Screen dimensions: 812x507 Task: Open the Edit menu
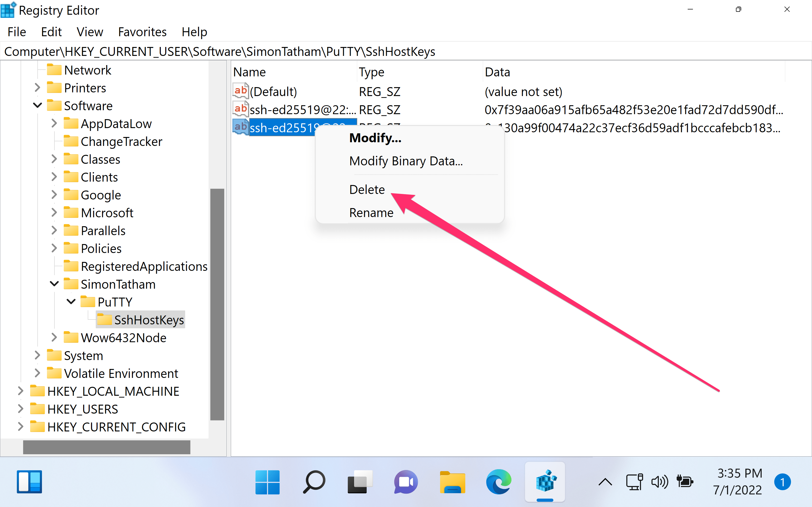51,32
